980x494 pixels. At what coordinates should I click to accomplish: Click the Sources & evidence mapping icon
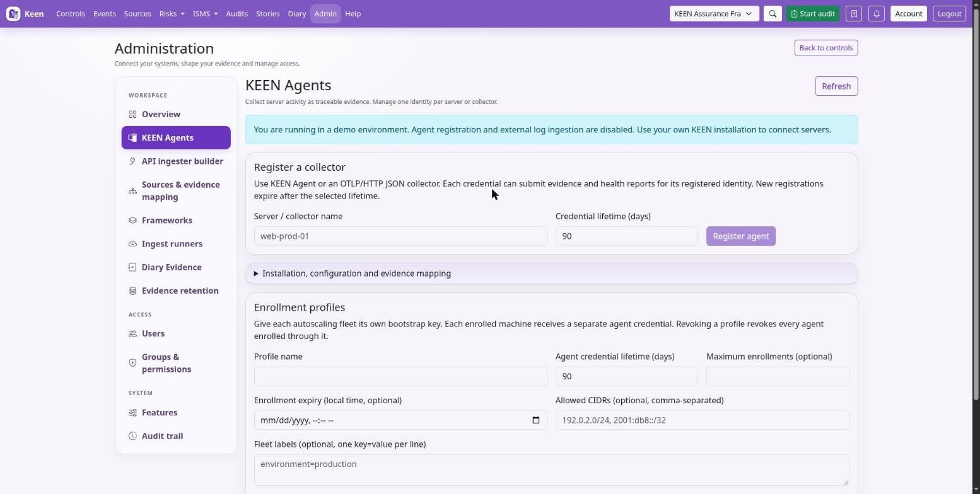(132, 191)
